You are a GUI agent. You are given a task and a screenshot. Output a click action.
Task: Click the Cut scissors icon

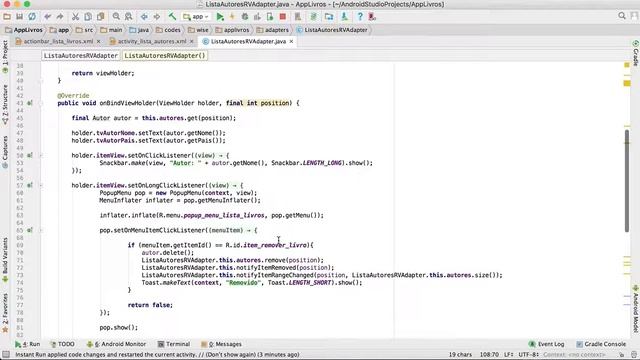[x=76, y=17]
